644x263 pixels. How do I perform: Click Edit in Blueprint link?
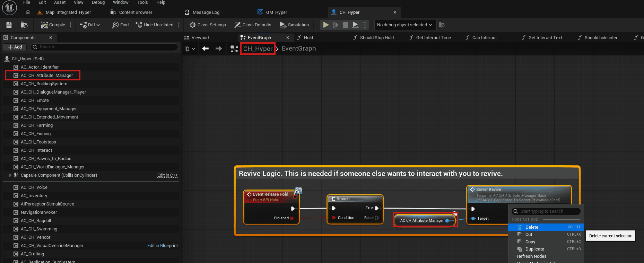click(x=163, y=246)
